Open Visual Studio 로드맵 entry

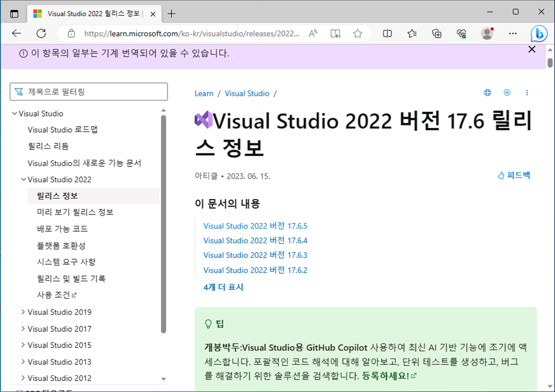pyautogui.click(x=63, y=130)
